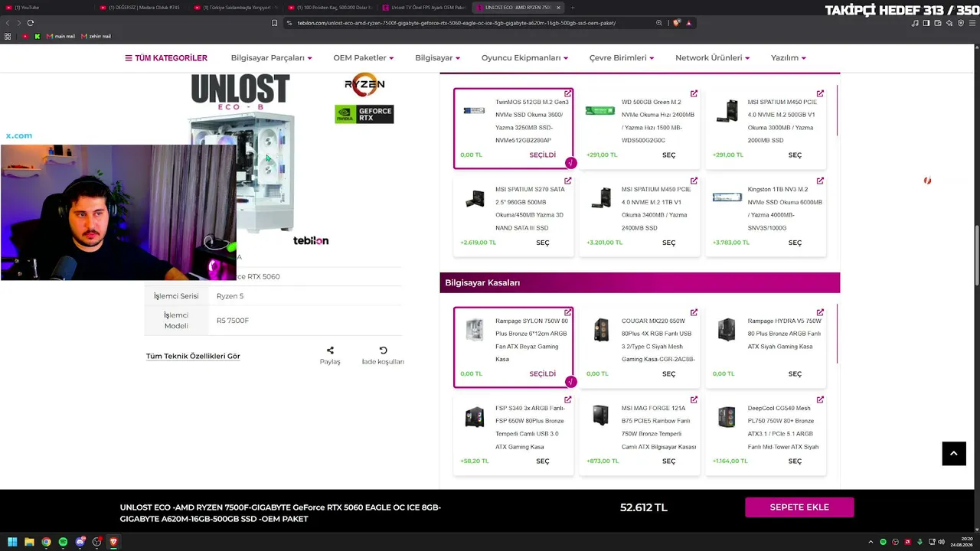Click SEÇİLDİ on the TwinMOS SSD card
This screenshot has height=551, width=980.
[543, 155]
